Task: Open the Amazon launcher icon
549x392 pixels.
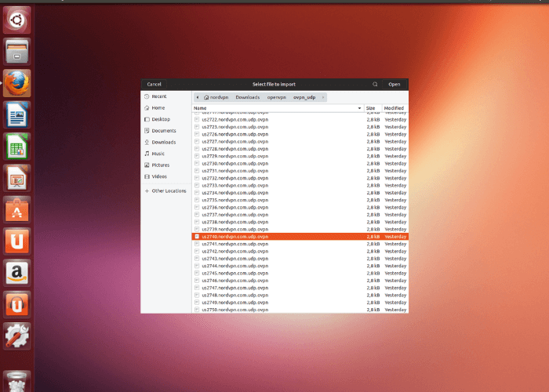Action: click(16, 273)
